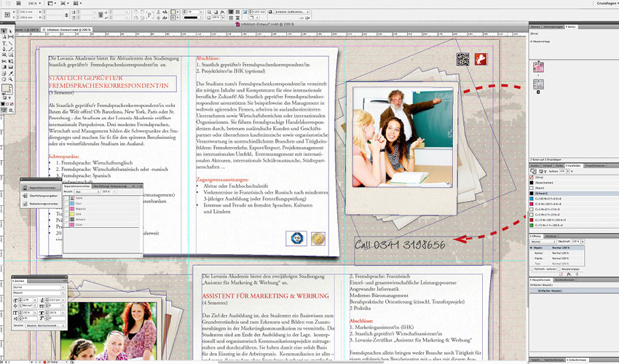
Task: Click the text formatting T icon in Farbfelder
Action: [545, 171]
